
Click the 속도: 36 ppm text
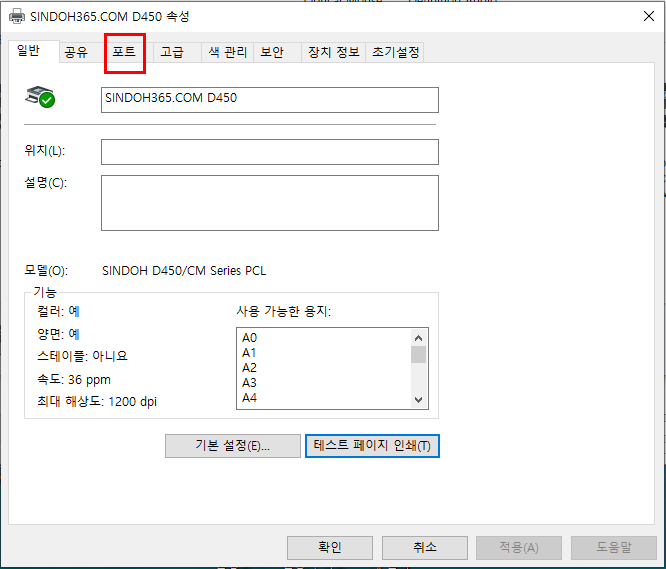(x=74, y=379)
